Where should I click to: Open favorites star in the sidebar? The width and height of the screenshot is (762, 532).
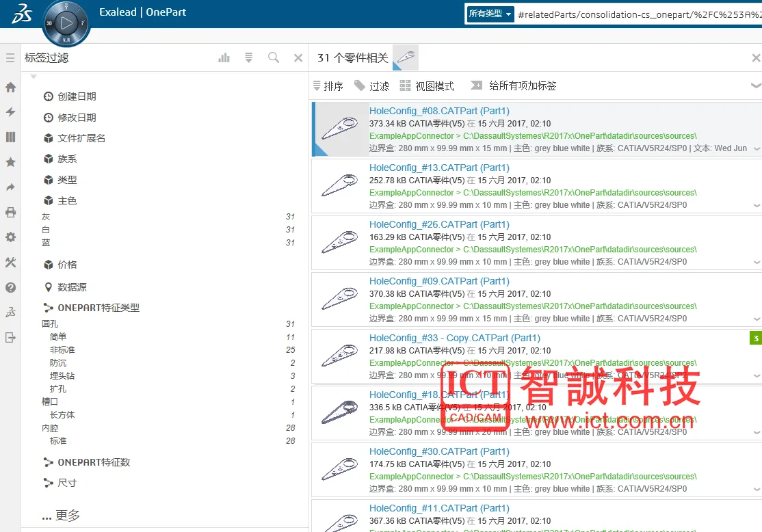pyautogui.click(x=10, y=162)
